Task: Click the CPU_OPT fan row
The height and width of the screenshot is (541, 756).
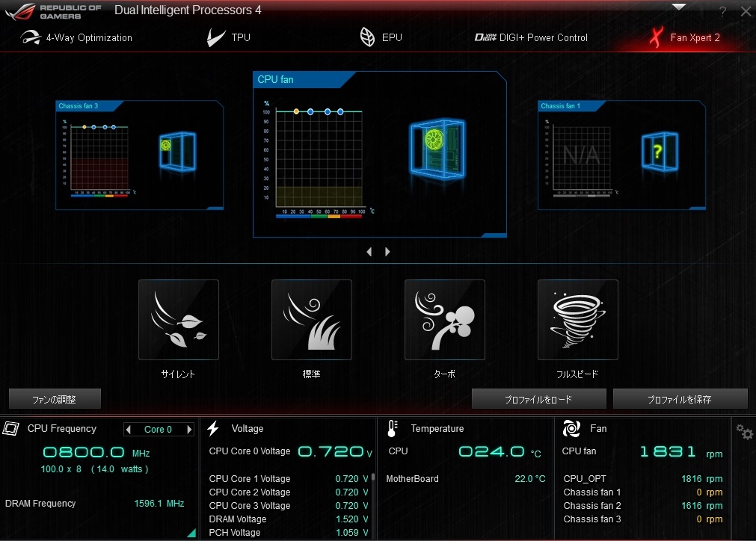Action: click(642, 479)
